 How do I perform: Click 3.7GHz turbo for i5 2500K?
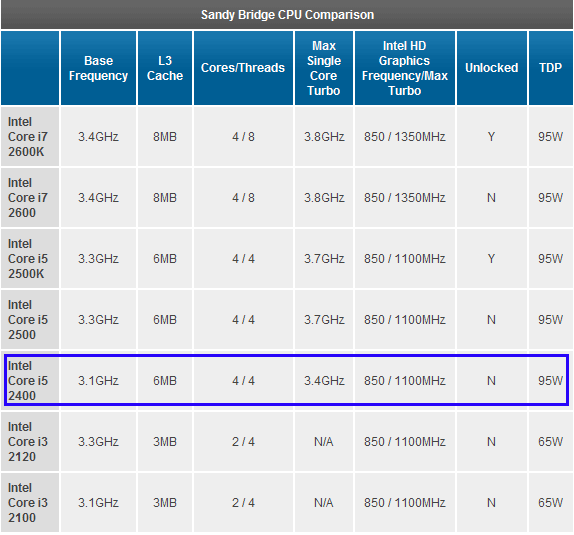(324, 259)
